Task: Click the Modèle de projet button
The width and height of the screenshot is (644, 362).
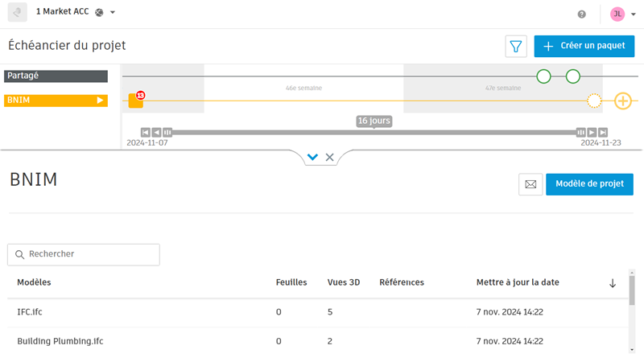Action: tap(589, 184)
